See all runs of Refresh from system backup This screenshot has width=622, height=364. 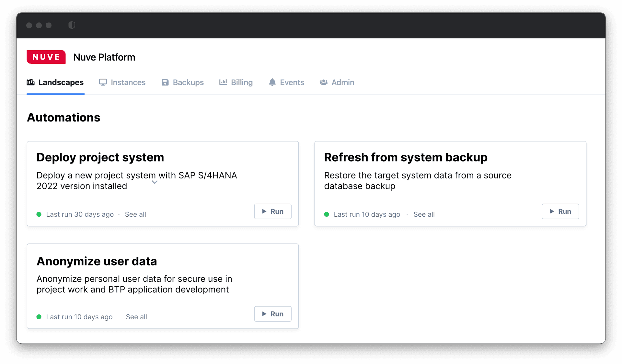coord(424,214)
